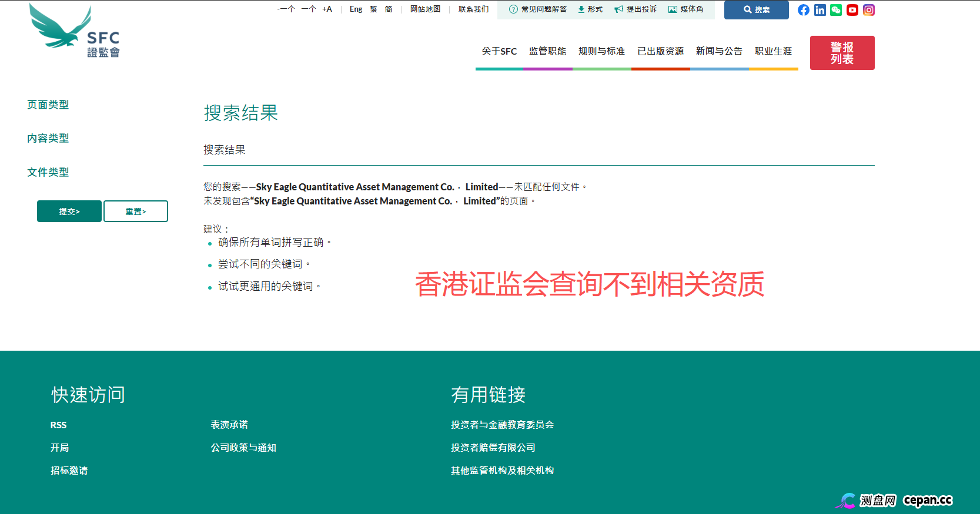Open the 表演承诺 footer link
This screenshot has height=514, width=980.
click(229, 425)
